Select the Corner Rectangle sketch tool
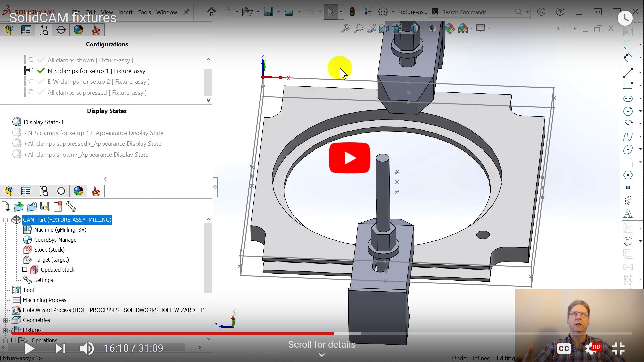The height and width of the screenshot is (362, 644). 628,85
